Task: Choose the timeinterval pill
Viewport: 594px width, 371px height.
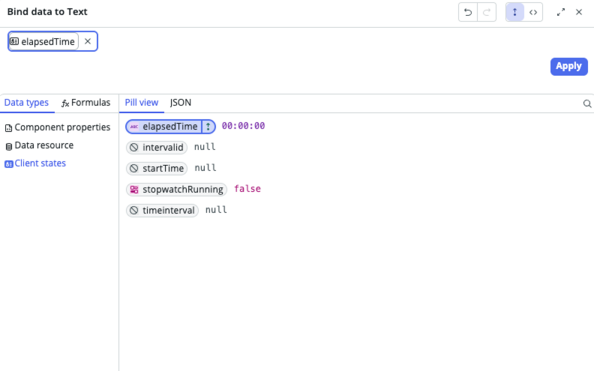Action: click(162, 210)
